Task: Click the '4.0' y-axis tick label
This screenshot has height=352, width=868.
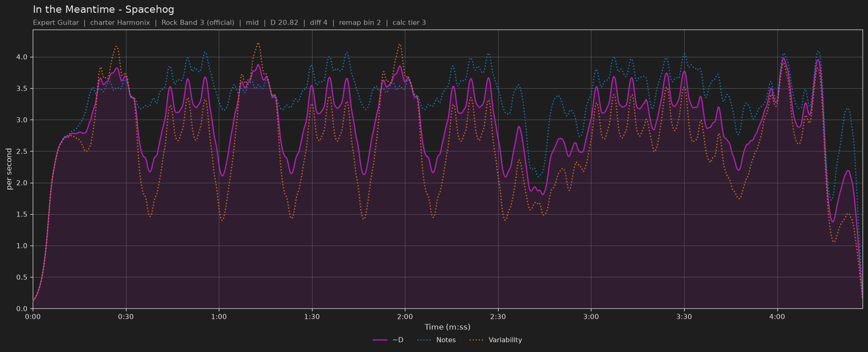Action: click(x=22, y=57)
